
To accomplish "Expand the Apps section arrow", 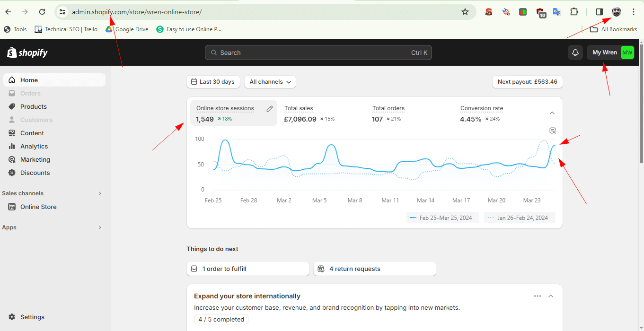I will pyautogui.click(x=100, y=227).
